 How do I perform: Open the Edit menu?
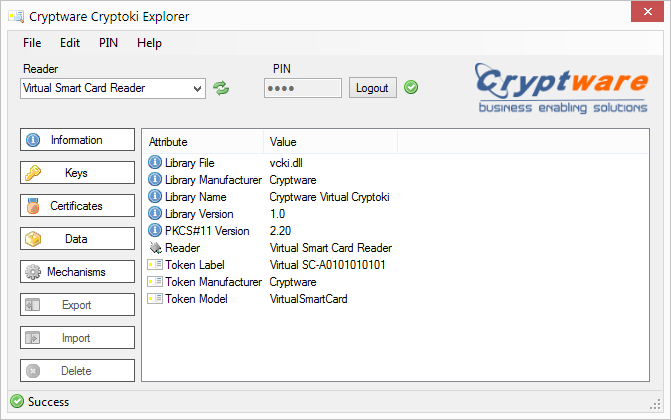pyautogui.click(x=70, y=43)
